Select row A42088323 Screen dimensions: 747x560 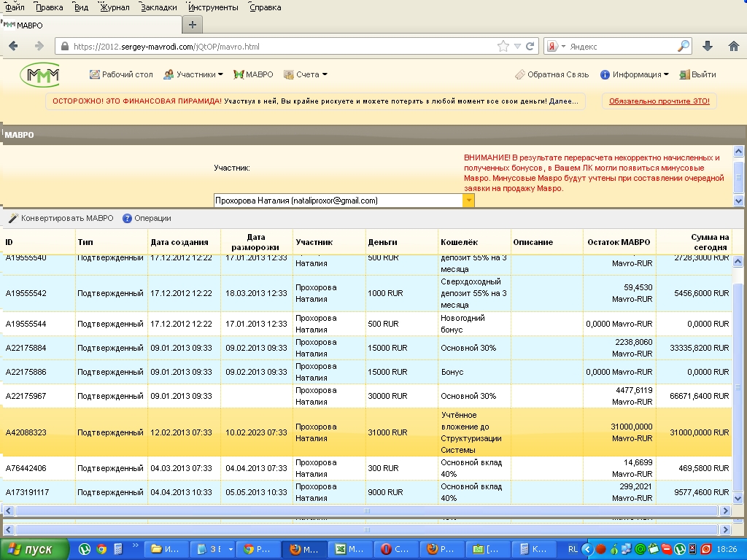tap(368, 432)
